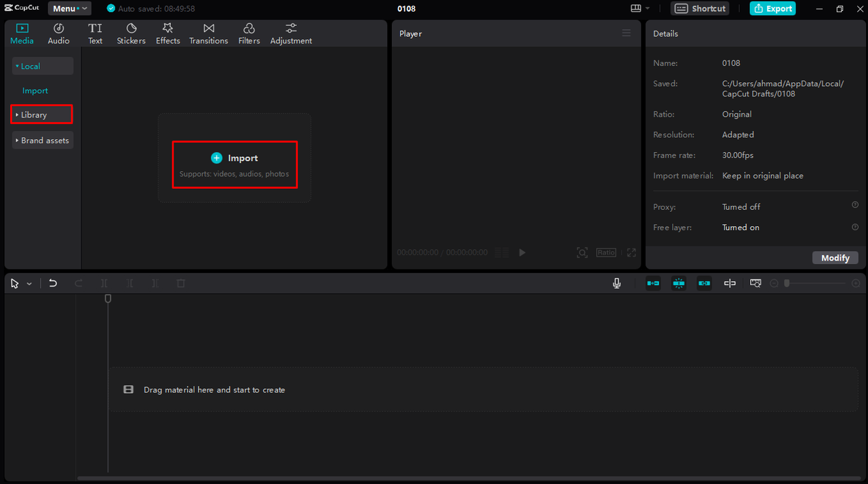The height and width of the screenshot is (484, 868).
Task: Open select tool mode dropdown arrow
Action: coord(29,284)
